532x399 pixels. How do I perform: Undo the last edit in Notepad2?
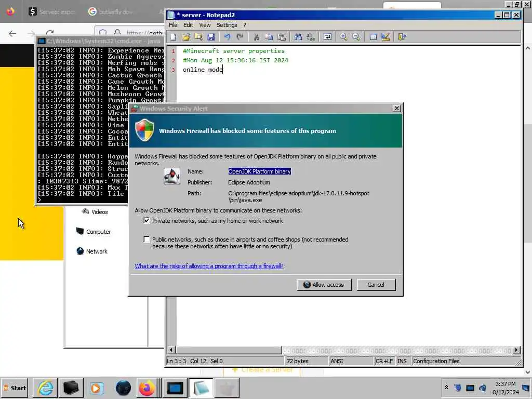pyautogui.click(x=228, y=37)
